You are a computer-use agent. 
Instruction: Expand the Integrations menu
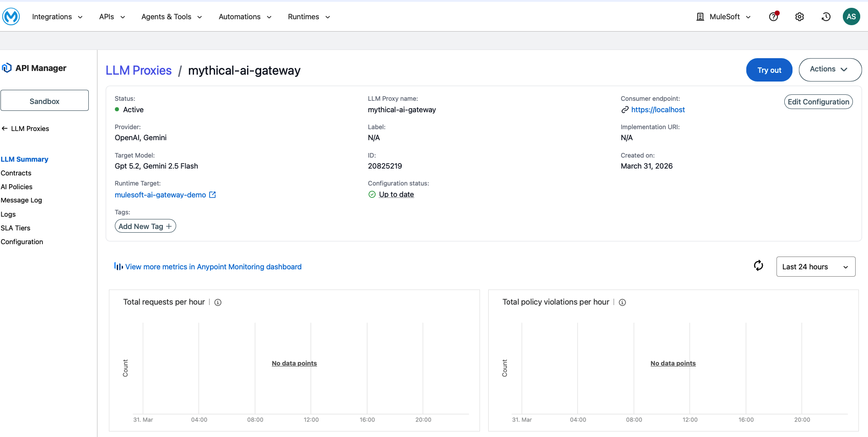pyautogui.click(x=57, y=17)
